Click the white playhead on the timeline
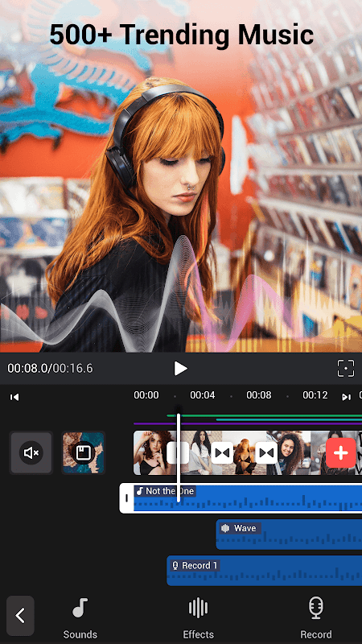 [178, 454]
